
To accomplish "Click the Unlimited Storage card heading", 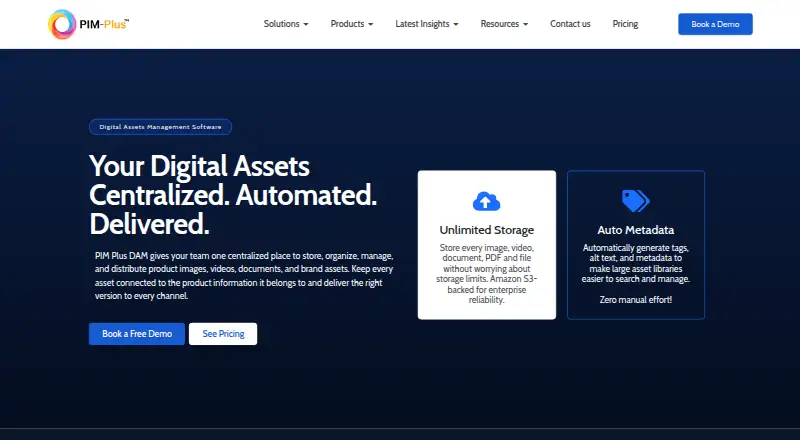I will 487,230.
